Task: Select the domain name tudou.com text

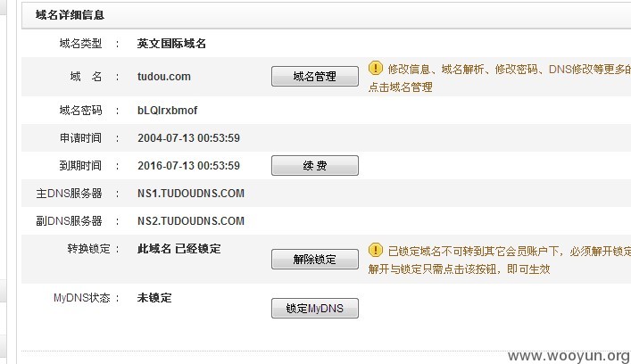Action: (x=164, y=77)
